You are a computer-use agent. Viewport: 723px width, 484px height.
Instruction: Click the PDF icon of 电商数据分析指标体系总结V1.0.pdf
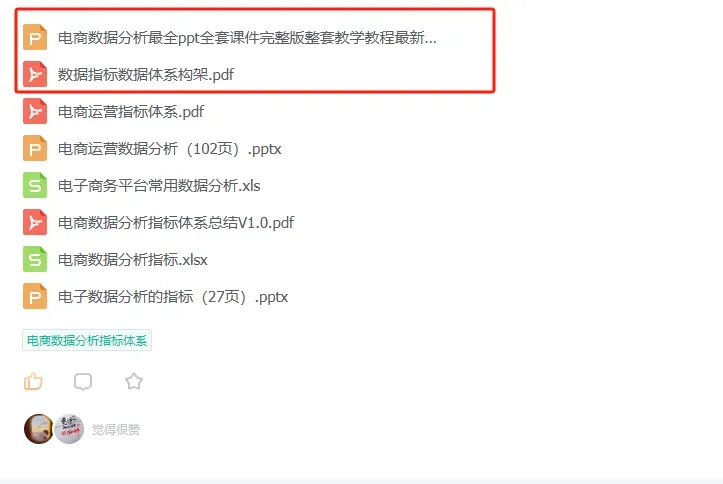(35, 223)
